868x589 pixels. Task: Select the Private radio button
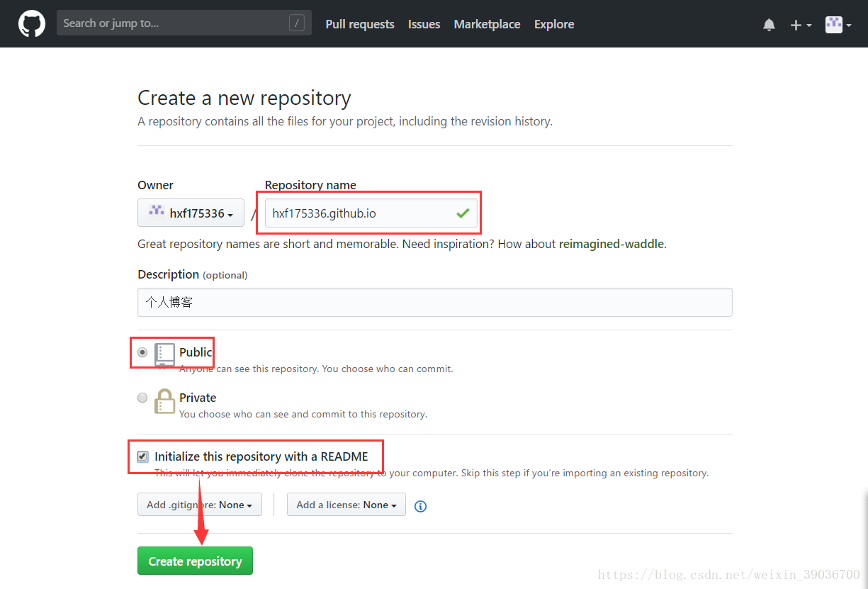142,398
